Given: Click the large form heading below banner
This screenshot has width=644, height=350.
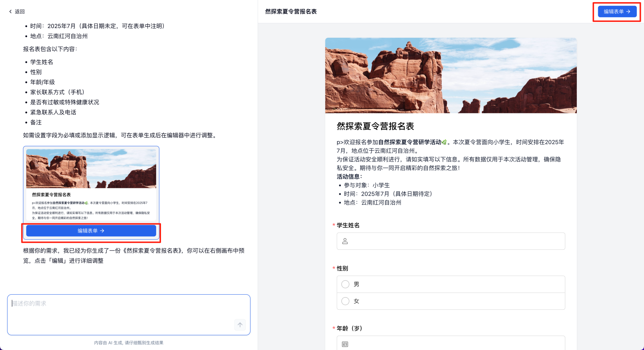Looking at the screenshot, I should (x=375, y=126).
